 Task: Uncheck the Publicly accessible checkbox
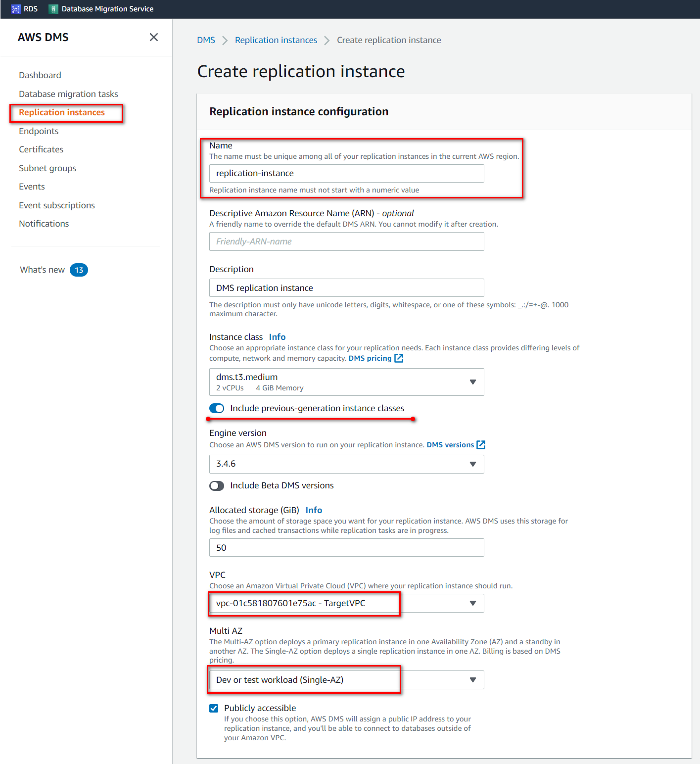point(214,708)
